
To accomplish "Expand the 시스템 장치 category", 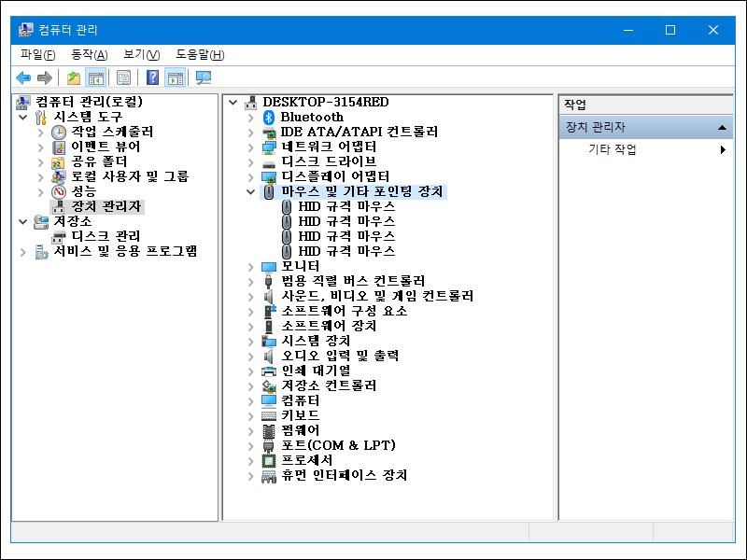I will 251,341.
